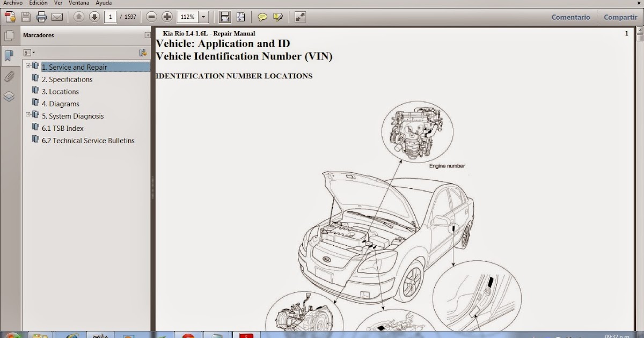The width and height of the screenshot is (644, 338).
Task: Open the Ventana menu
Action: pos(79,3)
